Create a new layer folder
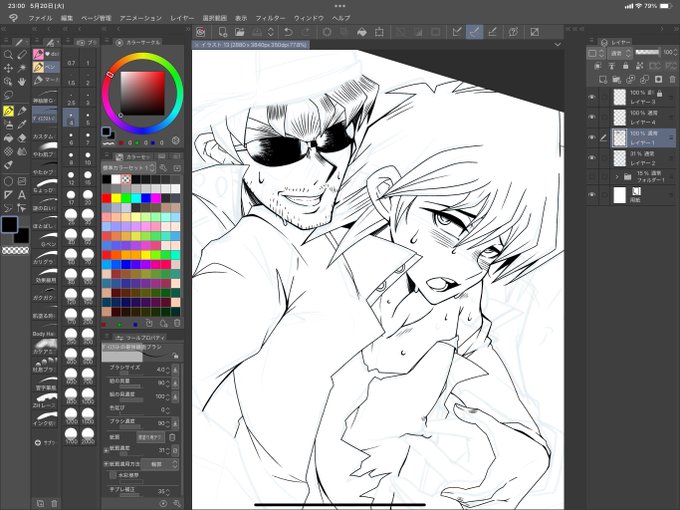This screenshot has height=510, width=680. [616, 79]
